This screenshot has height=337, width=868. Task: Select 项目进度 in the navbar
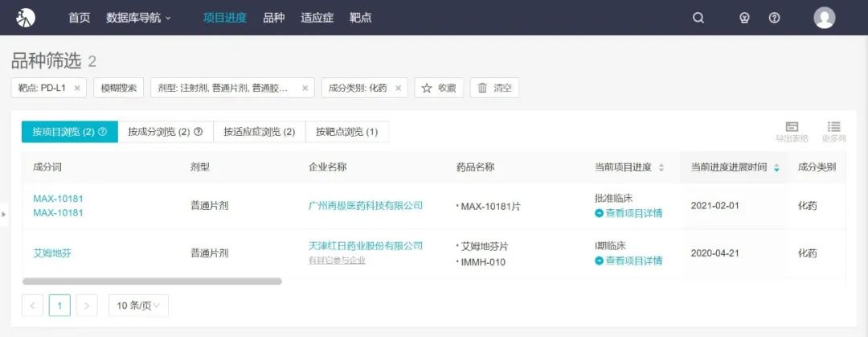click(x=225, y=18)
